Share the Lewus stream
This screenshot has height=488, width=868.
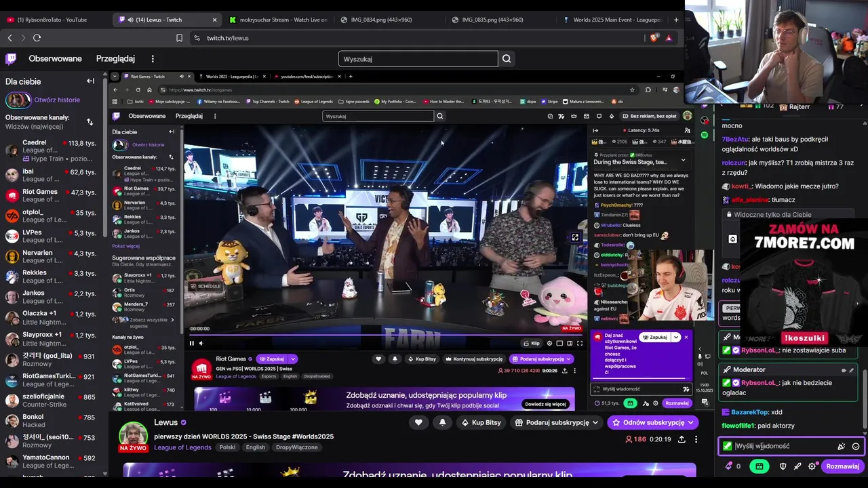tap(682, 439)
